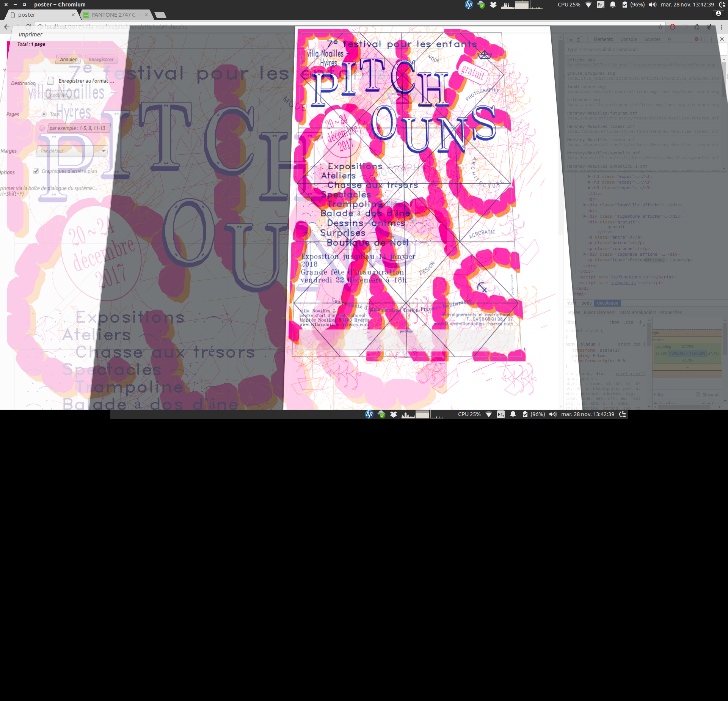Image resolution: width=728 pixels, height=701 pixels.
Task: Click the page range input field
Action: click(79, 128)
